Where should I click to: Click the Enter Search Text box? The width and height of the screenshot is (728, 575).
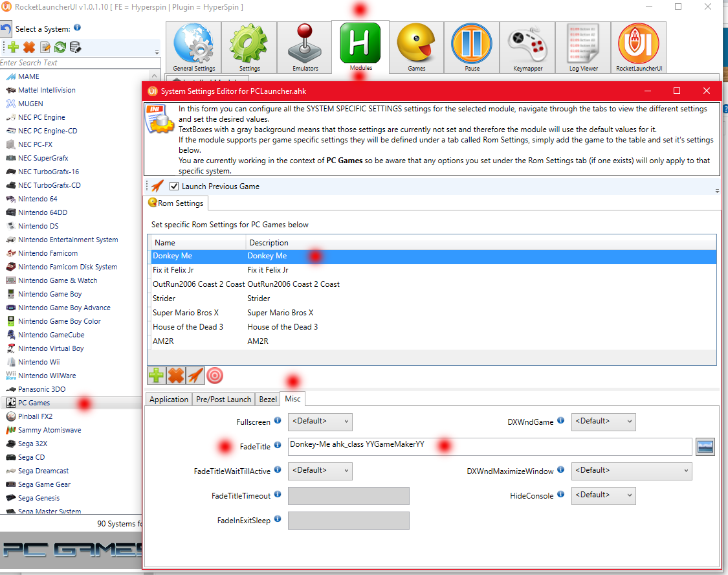(80, 63)
